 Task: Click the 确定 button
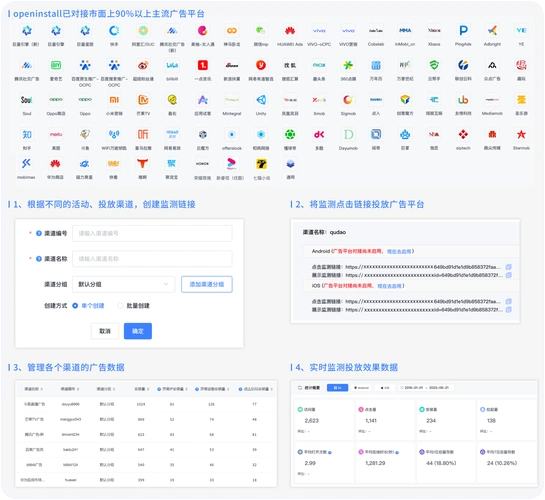pyautogui.click(x=138, y=331)
